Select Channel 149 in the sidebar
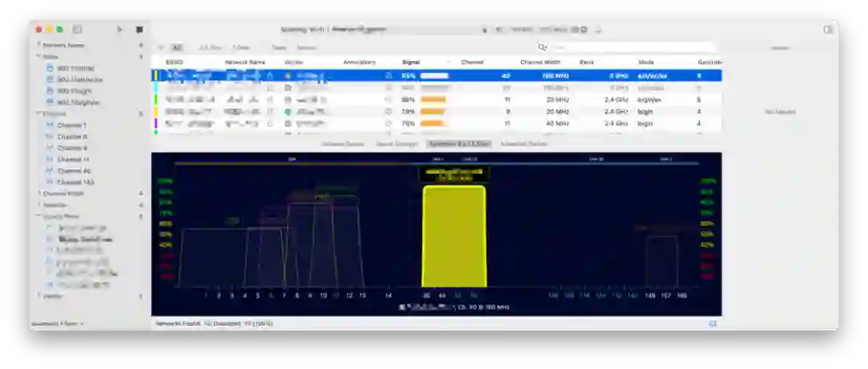This screenshot has height=369, width=868. (76, 182)
